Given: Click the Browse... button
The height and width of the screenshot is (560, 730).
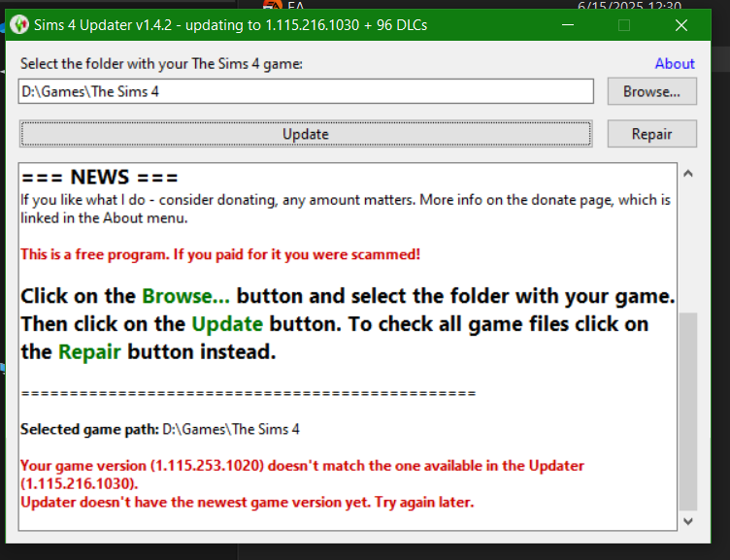Looking at the screenshot, I should click(x=651, y=91).
